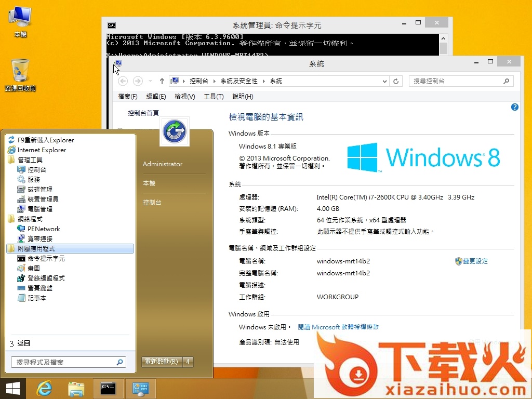Launch 命令提示字元 from the start menu

click(x=46, y=258)
